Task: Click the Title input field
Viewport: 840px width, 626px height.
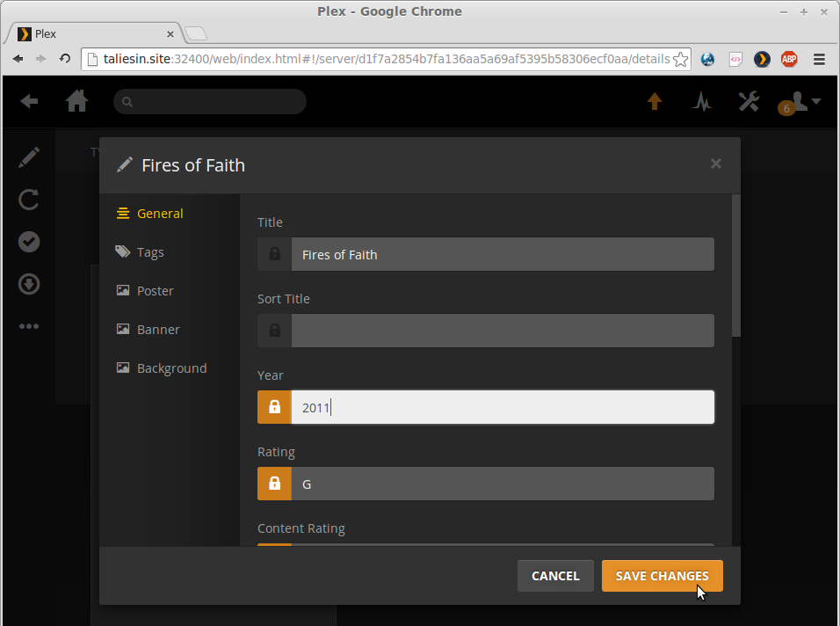Action: [x=503, y=254]
